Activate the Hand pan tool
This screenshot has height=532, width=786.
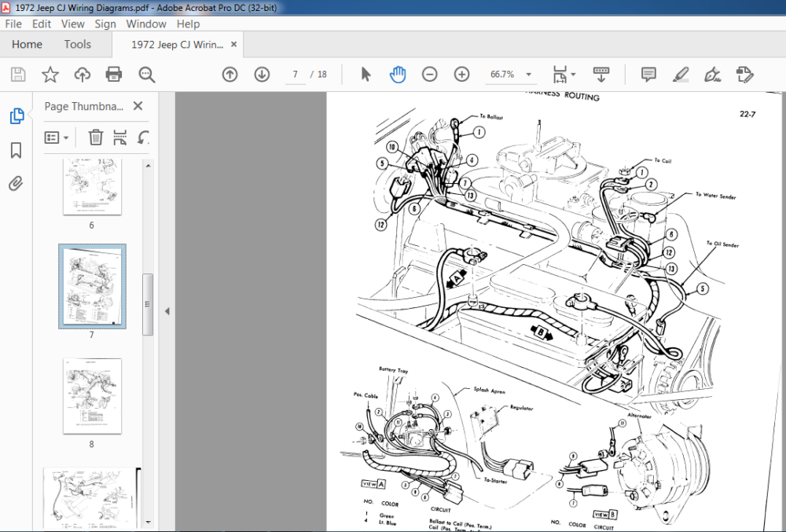point(398,75)
